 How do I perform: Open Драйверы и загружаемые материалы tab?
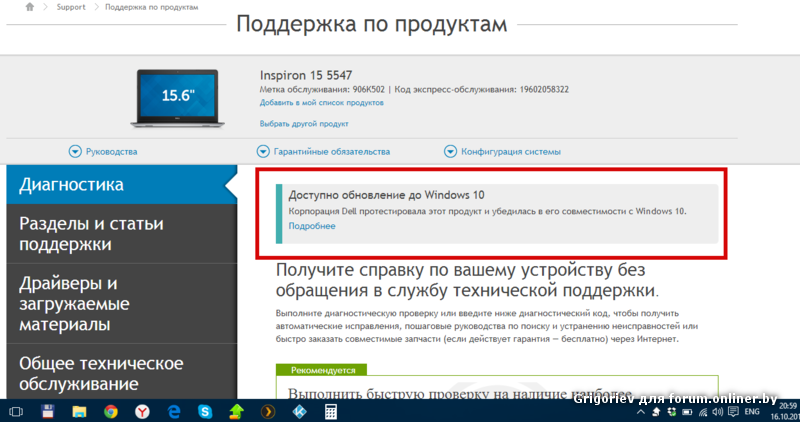click(121, 304)
